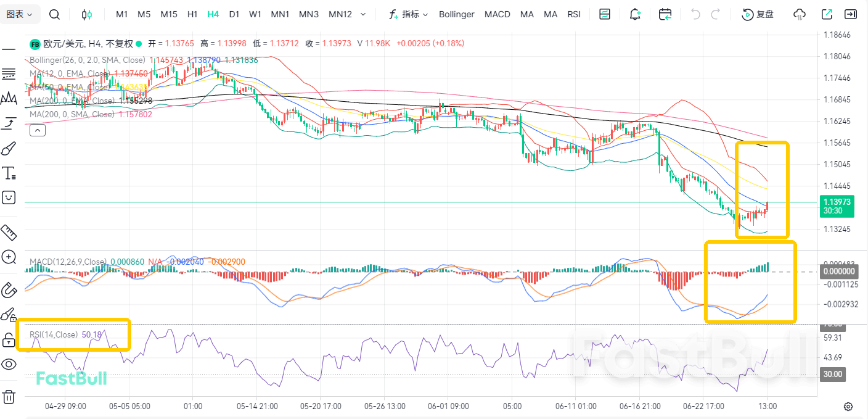This screenshot has width=868, height=419.
Task: Open the emoji sticker tool
Action: 9,197
